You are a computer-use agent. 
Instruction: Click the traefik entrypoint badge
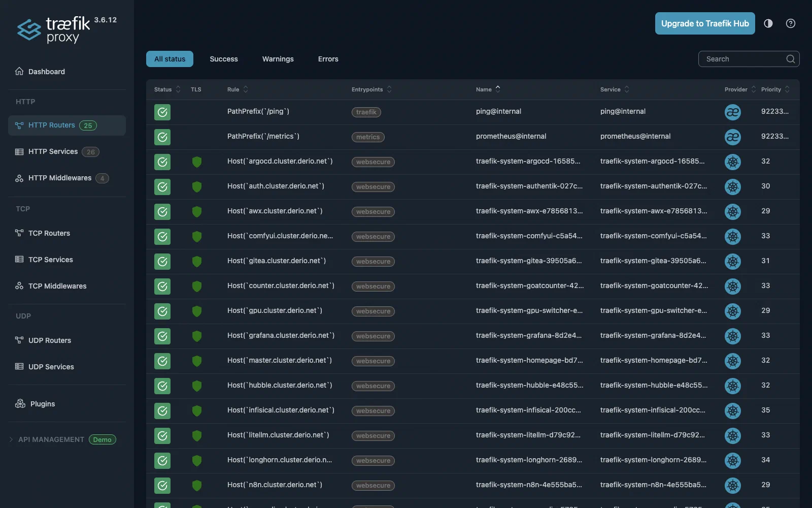tap(366, 112)
